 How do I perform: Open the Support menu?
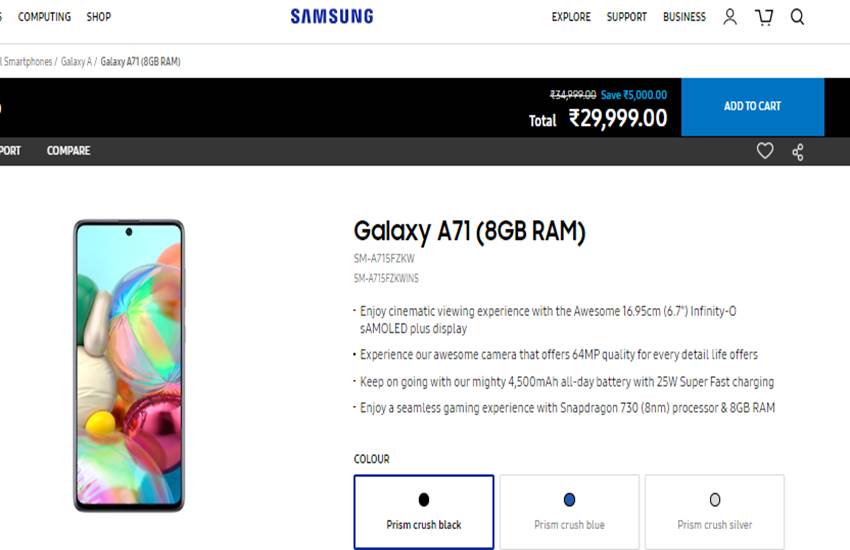[x=626, y=17]
